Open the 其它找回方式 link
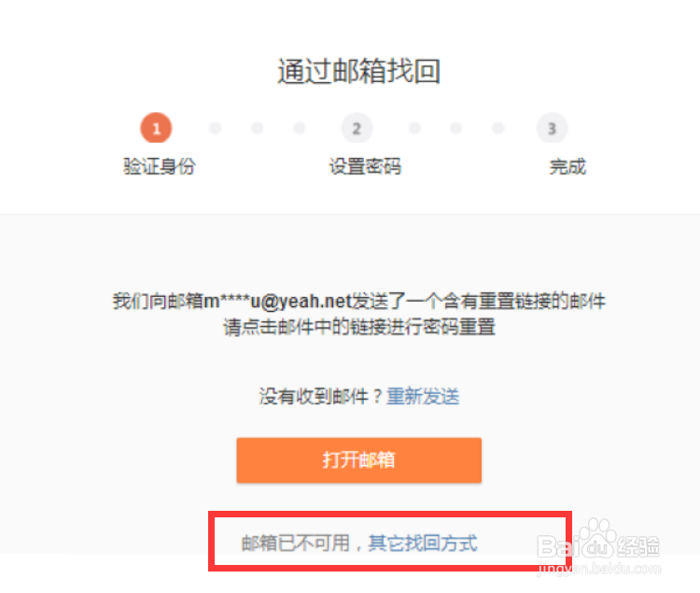Image resolution: width=700 pixels, height=593 pixels. coord(422,543)
